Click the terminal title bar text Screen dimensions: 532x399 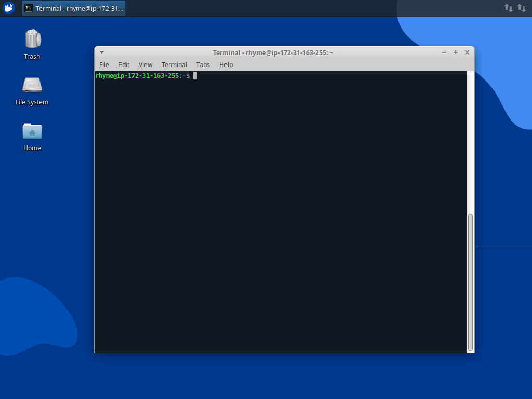(274, 52)
